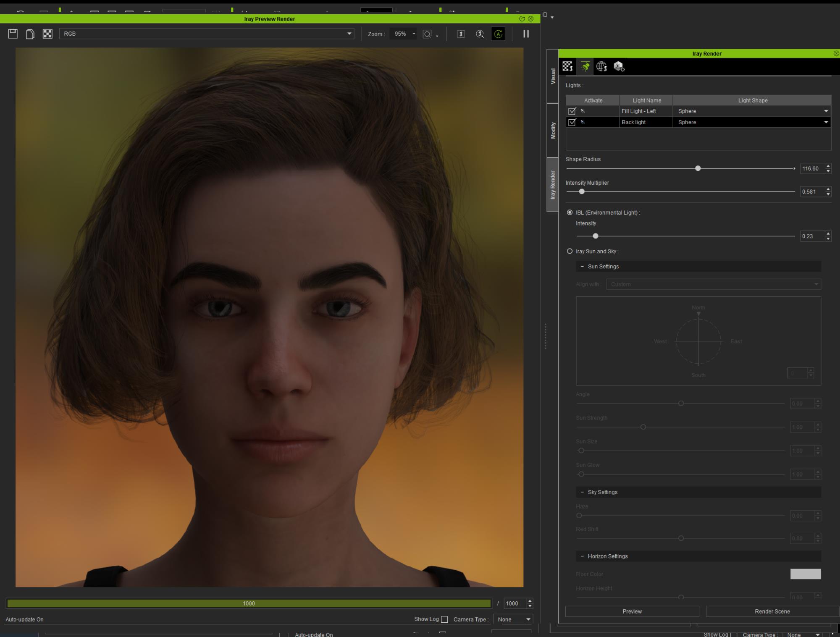Click the render progress bar showing 1000
Viewport: 840px width, 637px height.
[x=249, y=603]
